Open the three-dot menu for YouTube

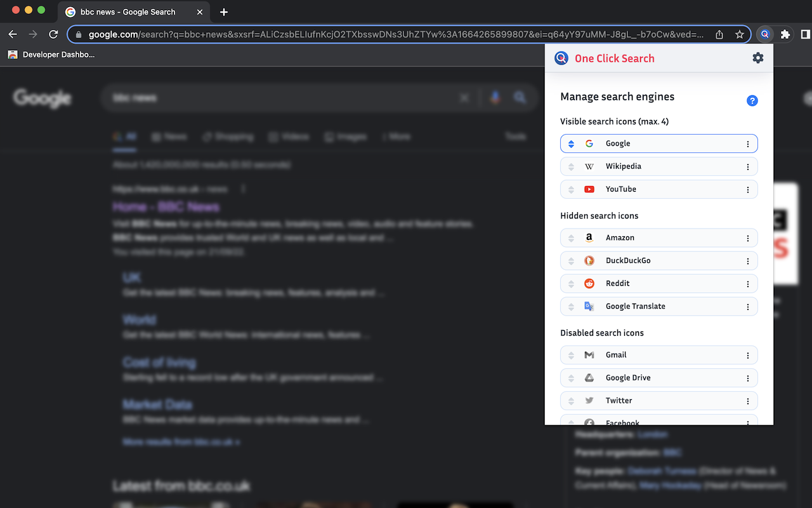(x=748, y=190)
